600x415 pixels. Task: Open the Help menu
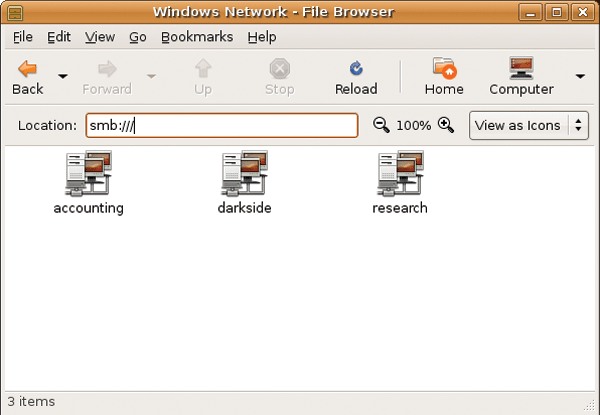262,37
